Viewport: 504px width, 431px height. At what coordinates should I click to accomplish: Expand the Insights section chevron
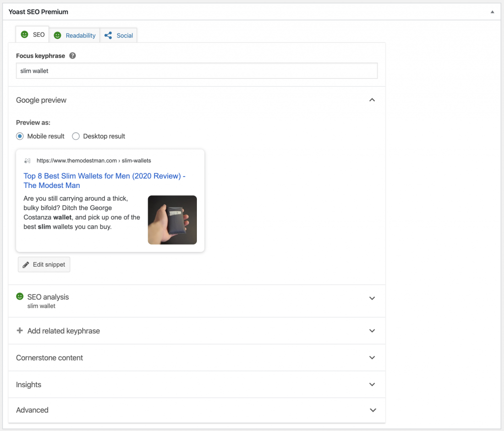[372, 384]
